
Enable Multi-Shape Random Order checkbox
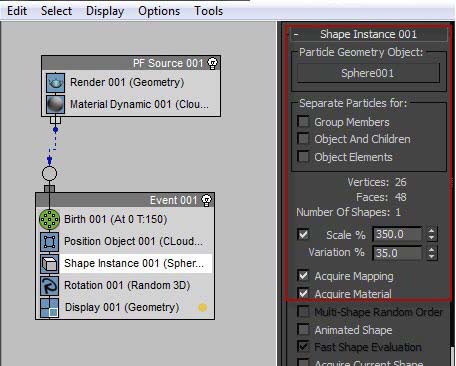[x=303, y=312]
